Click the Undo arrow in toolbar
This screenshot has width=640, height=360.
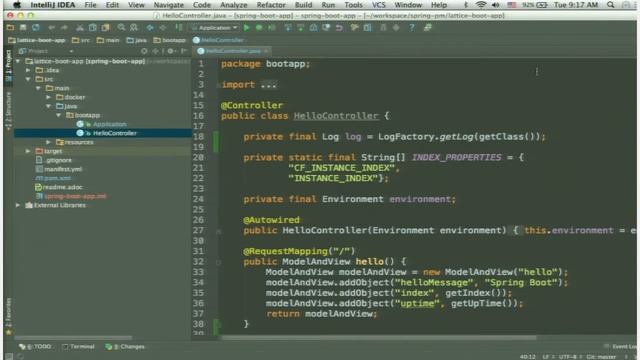tap(51, 28)
